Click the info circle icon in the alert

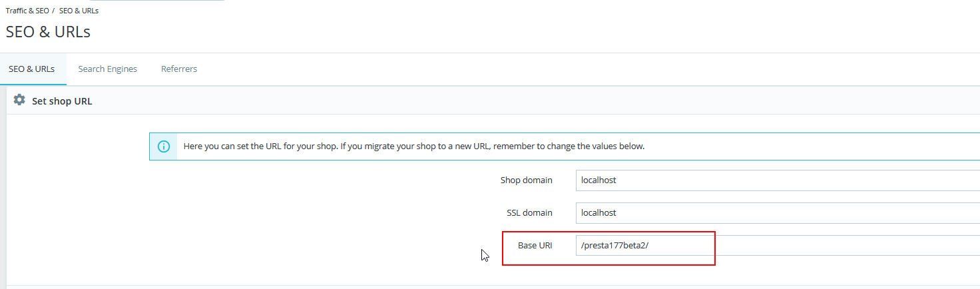pos(163,146)
